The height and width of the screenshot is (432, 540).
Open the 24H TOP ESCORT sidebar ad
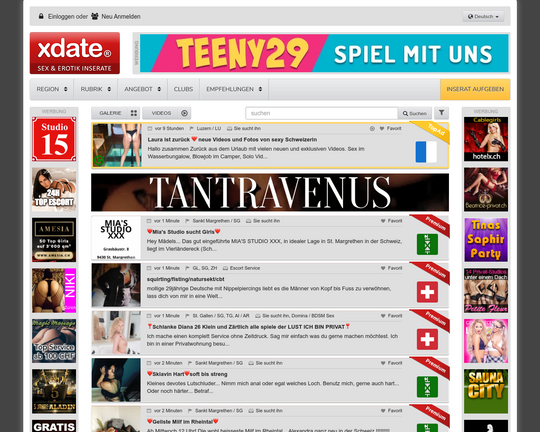coord(54,189)
